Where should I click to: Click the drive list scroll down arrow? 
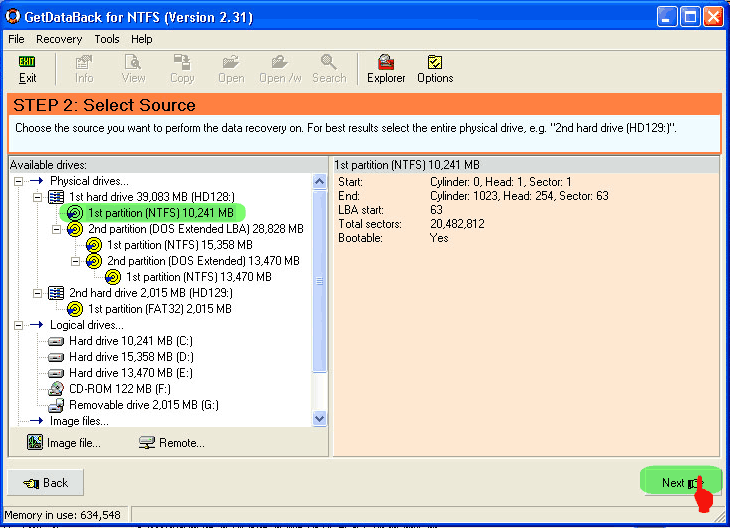319,419
